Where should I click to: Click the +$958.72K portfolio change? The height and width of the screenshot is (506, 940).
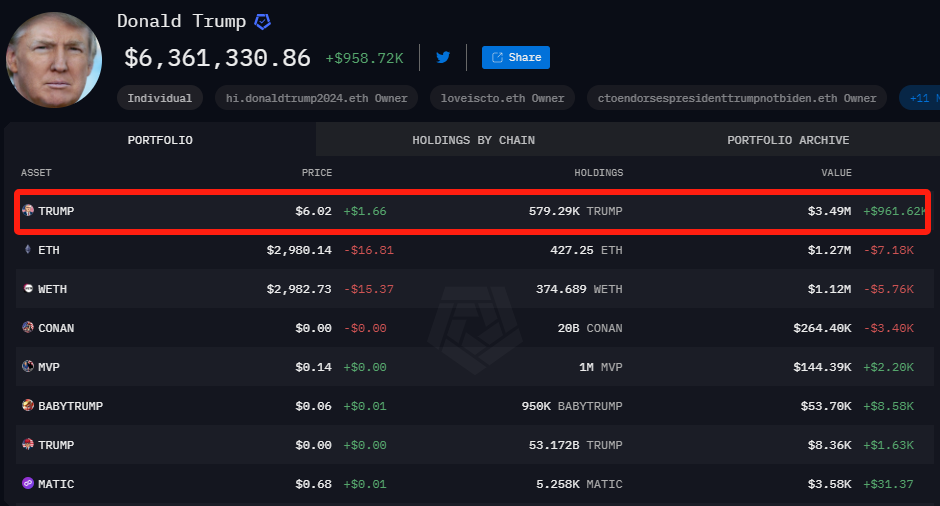(364, 58)
